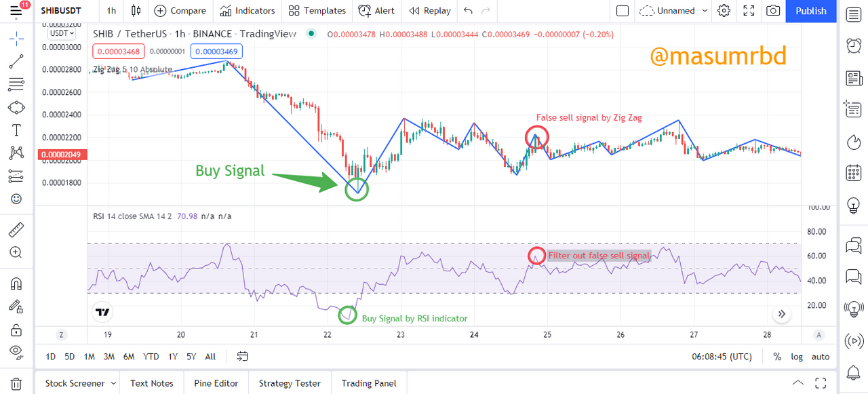Open the calendar panel
The height and width of the screenshot is (394, 868).
[854, 173]
